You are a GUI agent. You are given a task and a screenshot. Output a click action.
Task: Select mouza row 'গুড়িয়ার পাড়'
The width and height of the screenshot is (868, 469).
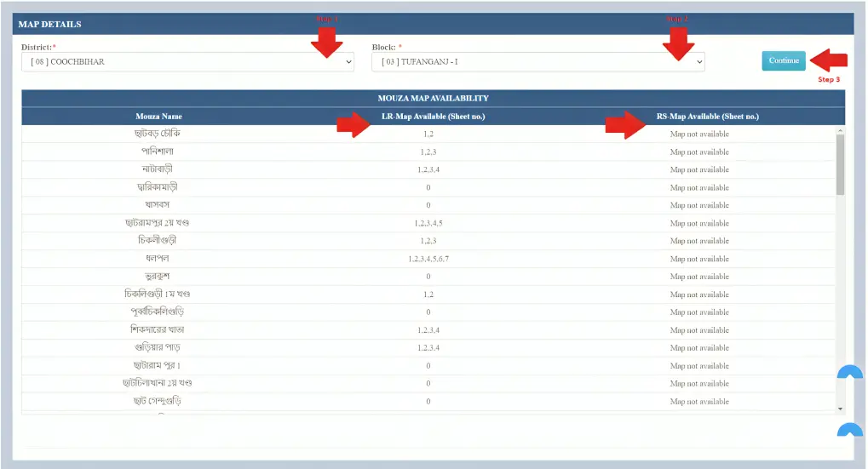pos(428,348)
